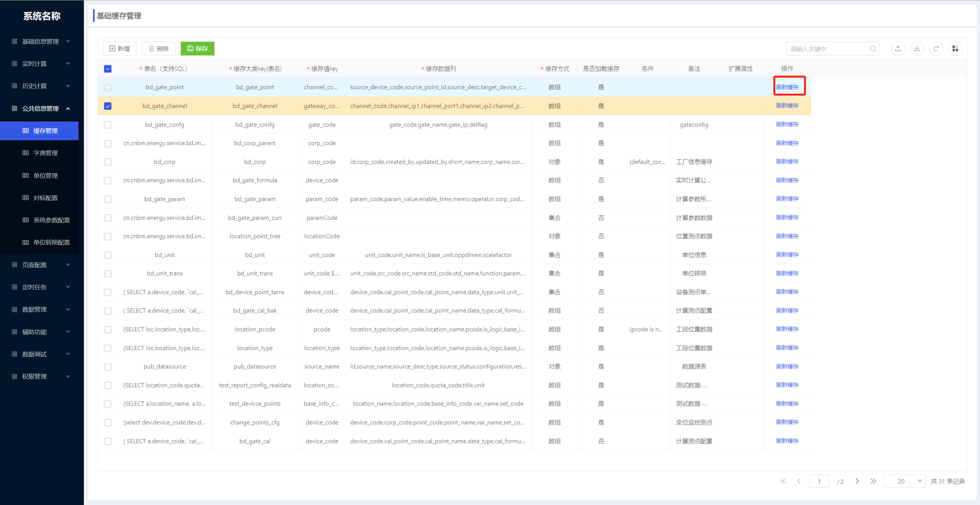The width and height of the screenshot is (980, 505).
Task: Click 刷新缓存 for the bd_corp row
Action: pos(787,162)
